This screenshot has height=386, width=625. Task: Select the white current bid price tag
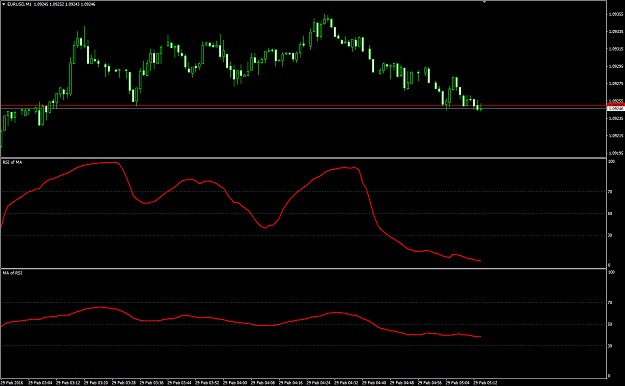coord(616,108)
